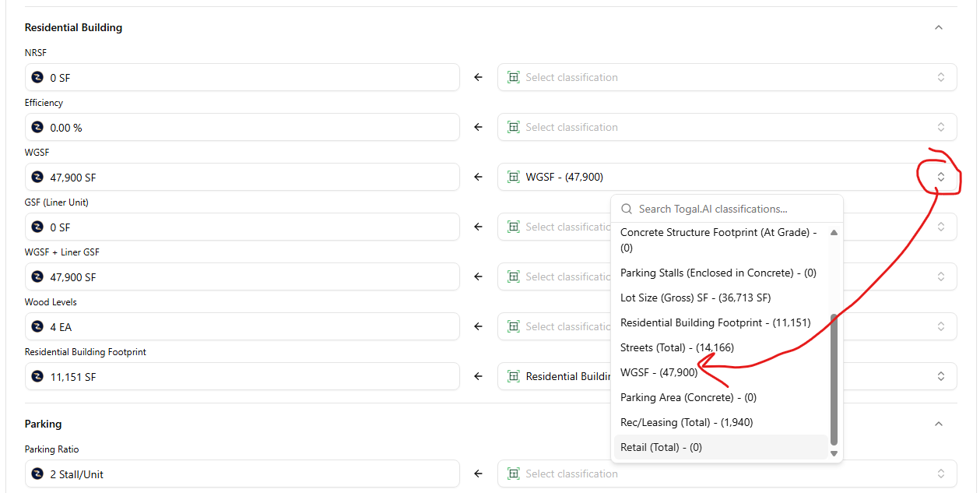Click the search magnifier icon in dropdown
980x493 pixels.
(x=626, y=209)
